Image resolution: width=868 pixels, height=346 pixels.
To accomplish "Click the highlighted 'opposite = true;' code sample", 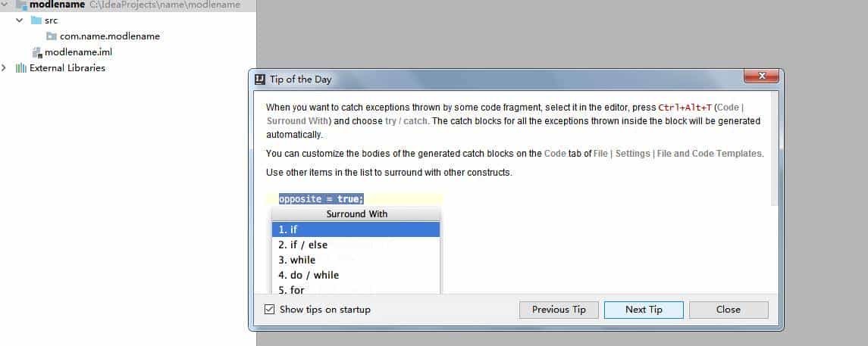I will coord(321,199).
